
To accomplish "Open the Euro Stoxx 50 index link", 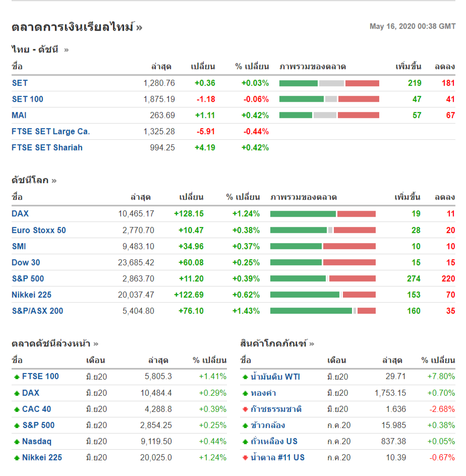I will click(x=39, y=230).
